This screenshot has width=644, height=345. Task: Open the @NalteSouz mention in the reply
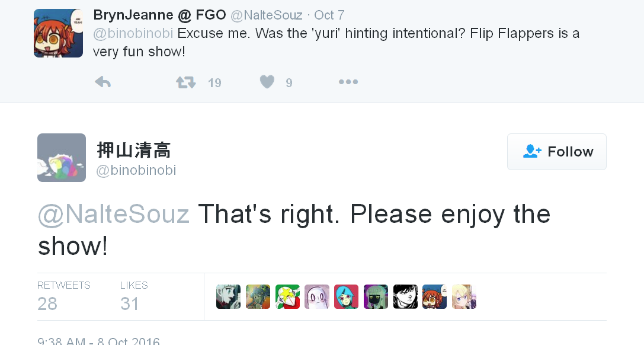[x=114, y=214]
